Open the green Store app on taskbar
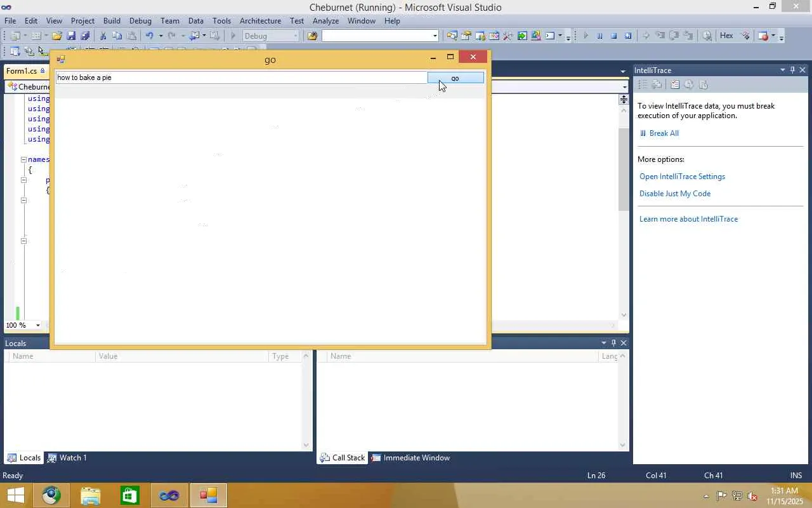 [130, 495]
